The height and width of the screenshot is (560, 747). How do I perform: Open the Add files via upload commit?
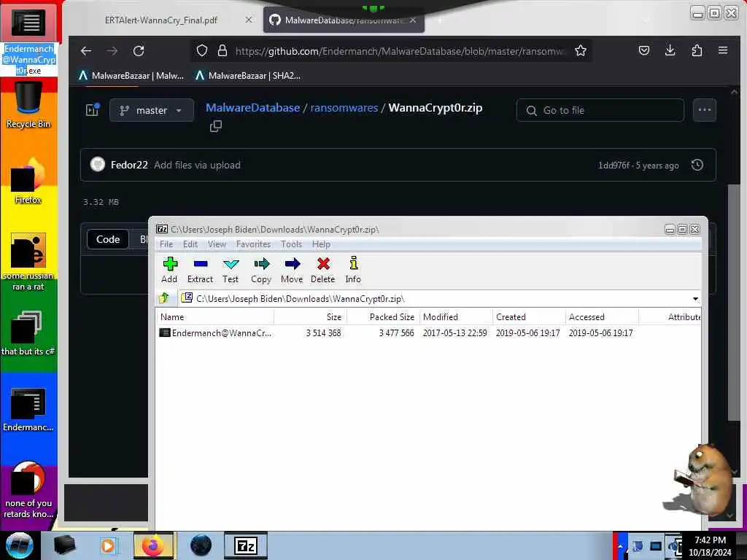pos(197,166)
